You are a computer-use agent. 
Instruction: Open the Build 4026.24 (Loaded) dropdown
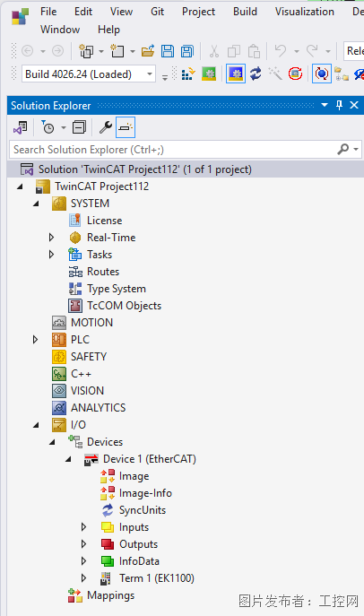coord(89,74)
